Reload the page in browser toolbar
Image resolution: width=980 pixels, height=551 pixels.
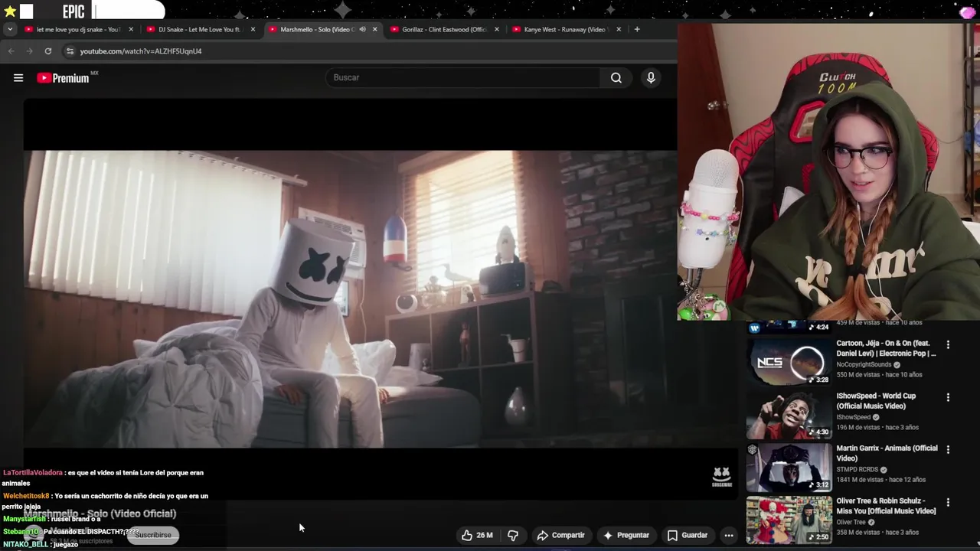47,51
